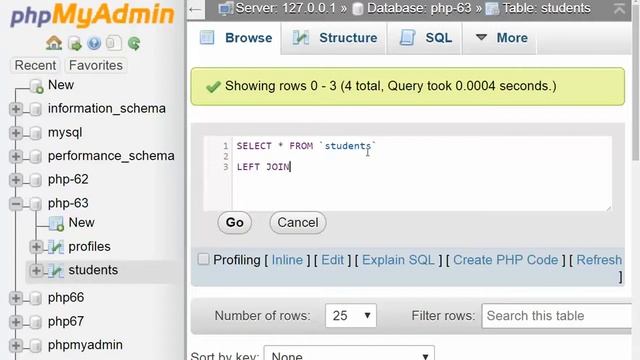Click the new table icon under php-63
This screenshot has height=360, width=640.
(56, 223)
